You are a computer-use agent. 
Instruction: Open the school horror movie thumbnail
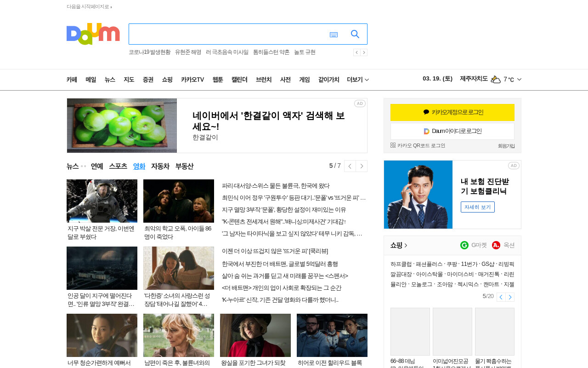(179, 201)
